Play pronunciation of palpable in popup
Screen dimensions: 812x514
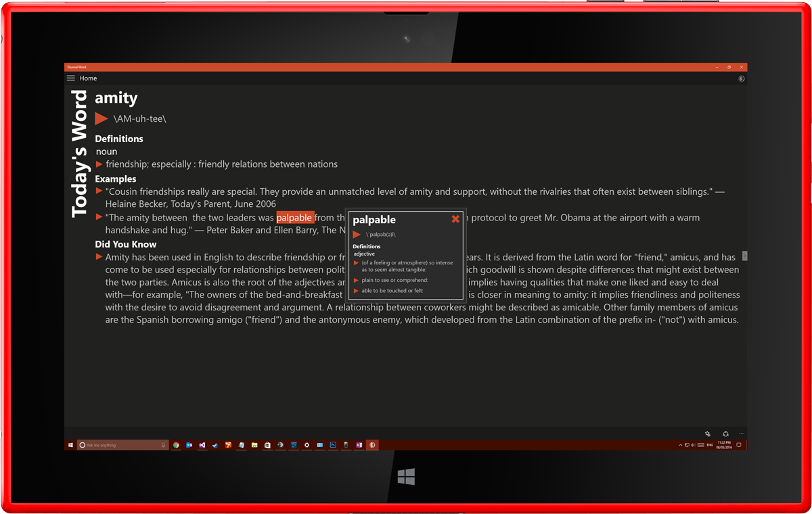coord(357,235)
